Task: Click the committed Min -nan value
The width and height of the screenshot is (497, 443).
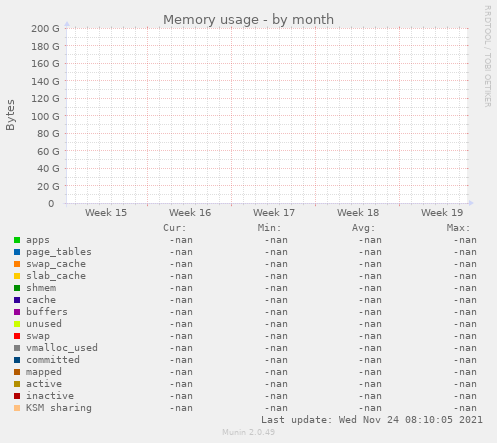Action: (x=276, y=360)
